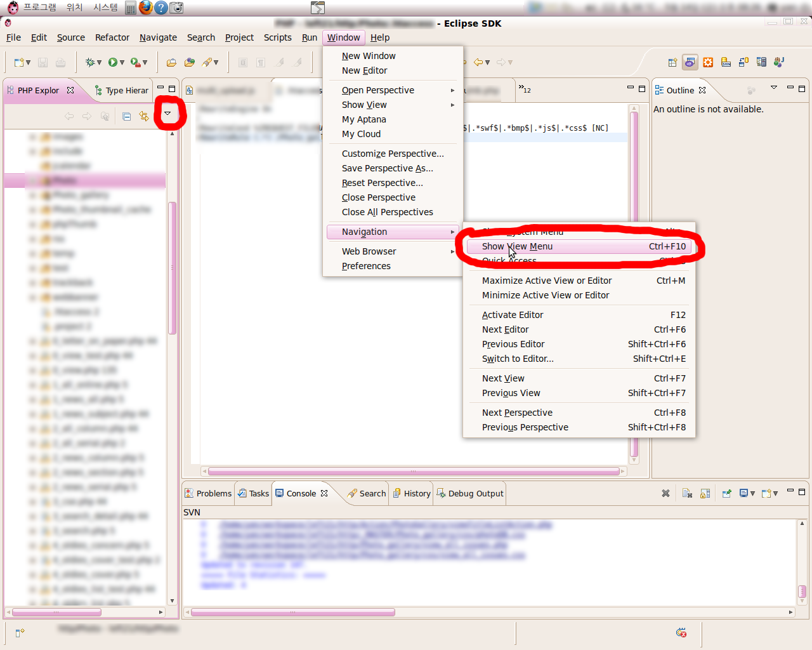Screen dimensions: 812x650
Task: Select the SVN repository perspective icon
Action: [726, 62]
